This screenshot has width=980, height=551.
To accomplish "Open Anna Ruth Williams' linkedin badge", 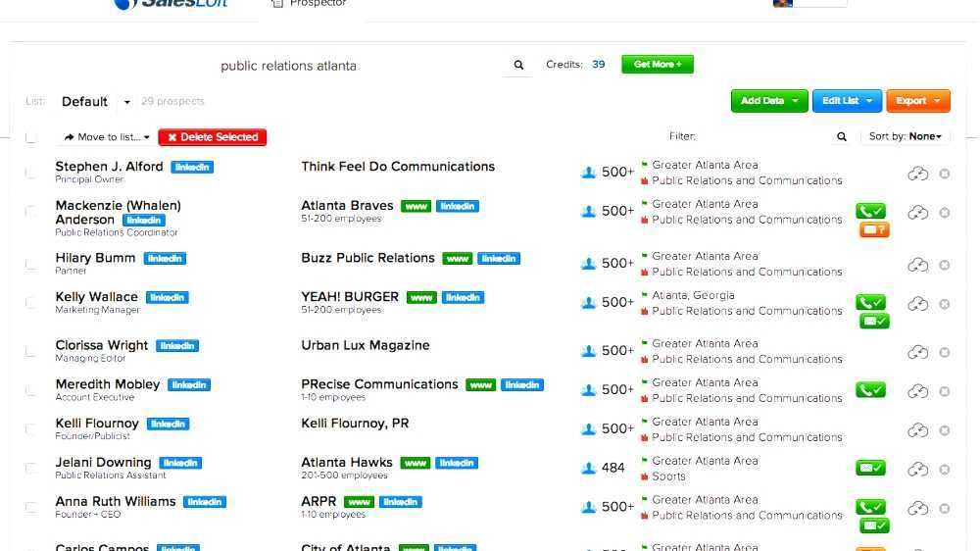I will pyautogui.click(x=205, y=502).
